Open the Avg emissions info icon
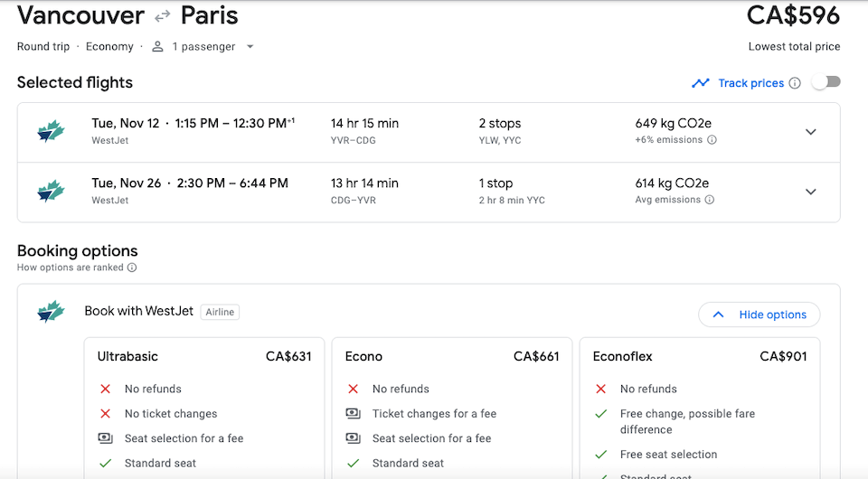868x479 pixels. point(710,200)
